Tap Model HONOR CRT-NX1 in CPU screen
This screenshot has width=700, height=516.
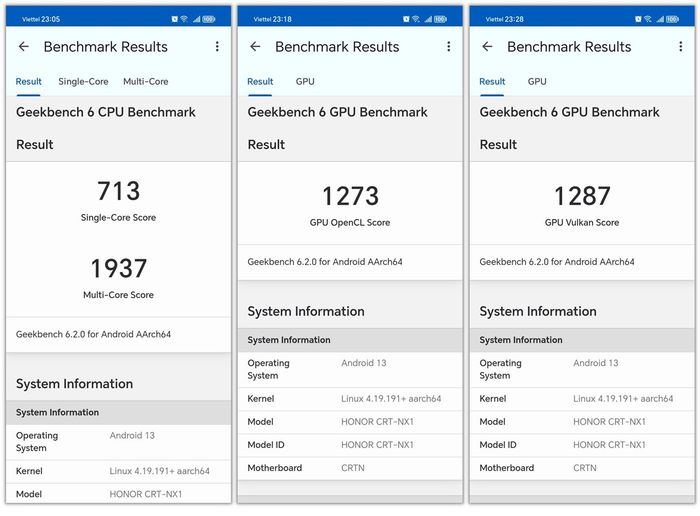(118, 494)
